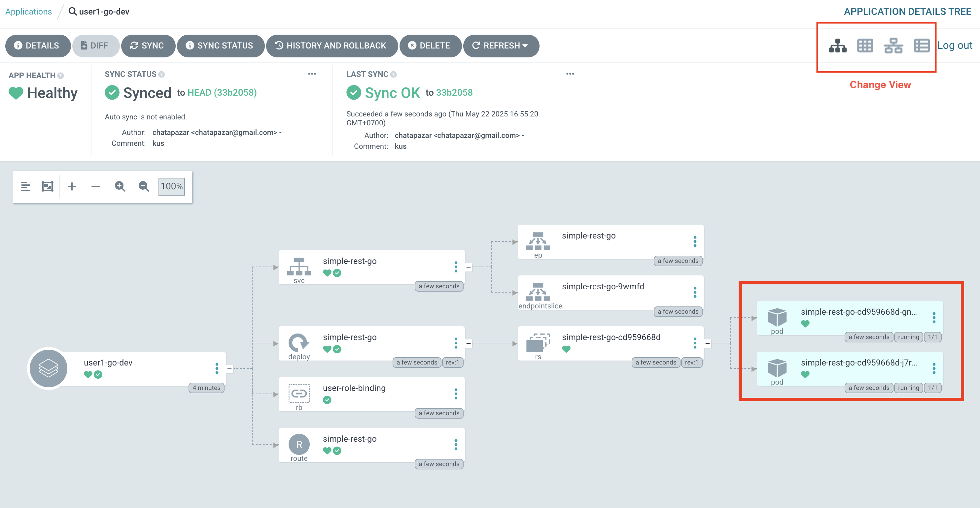
Task: Click the SYNC button
Action: (x=148, y=46)
